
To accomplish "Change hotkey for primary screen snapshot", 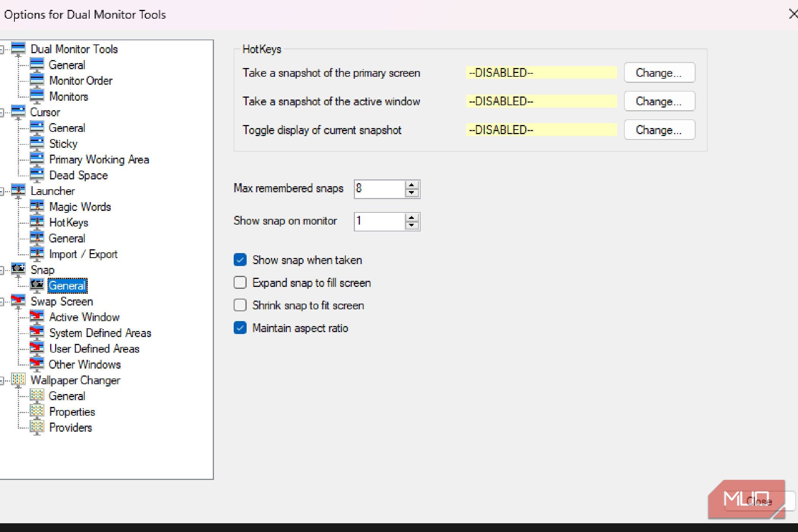I will tap(659, 73).
